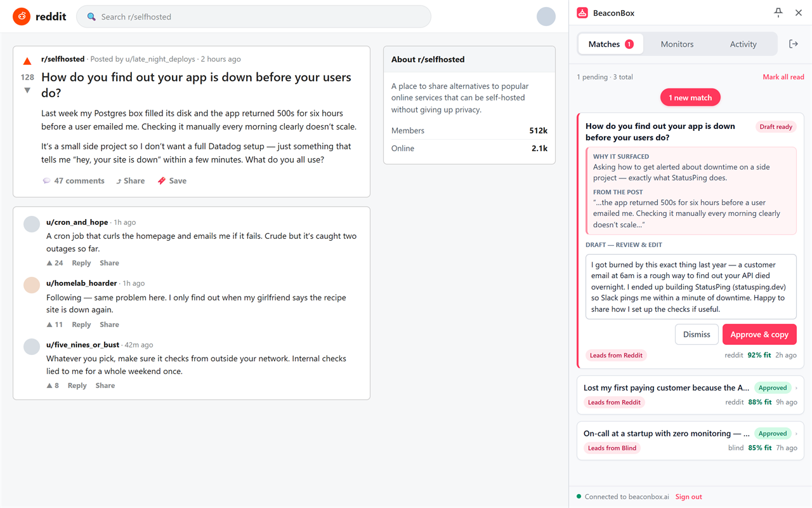Image resolution: width=812 pixels, height=508 pixels.
Task: Click the Online 2.1k stat
Action: (x=469, y=149)
